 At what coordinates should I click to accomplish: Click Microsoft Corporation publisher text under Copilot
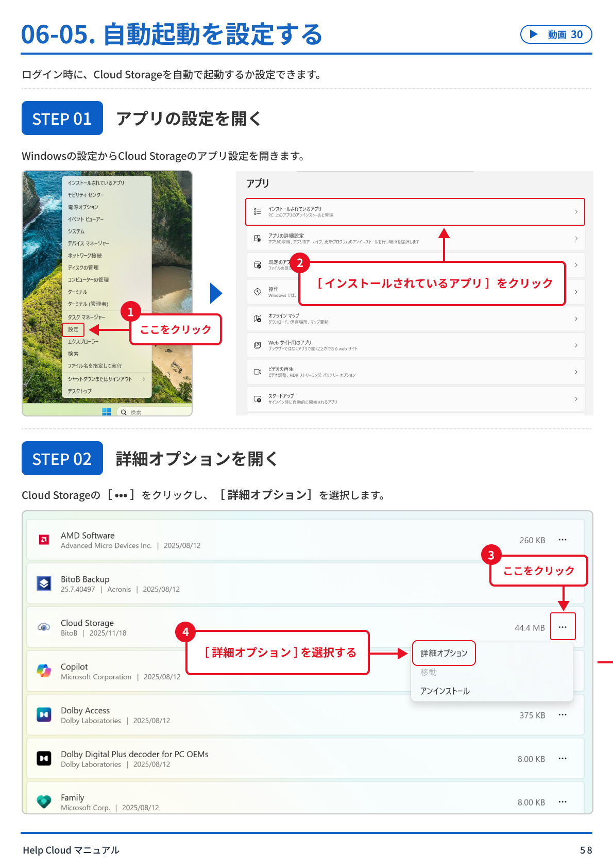(96, 677)
